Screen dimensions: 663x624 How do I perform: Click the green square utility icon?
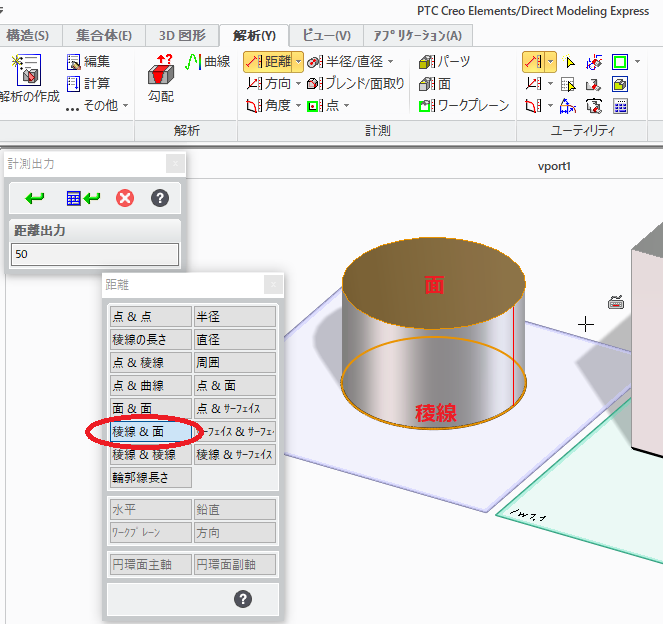[620, 62]
